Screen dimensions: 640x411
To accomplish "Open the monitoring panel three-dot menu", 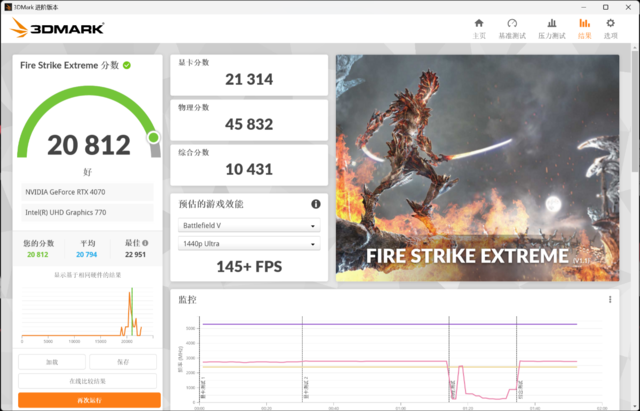I will (x=610, y=300).
